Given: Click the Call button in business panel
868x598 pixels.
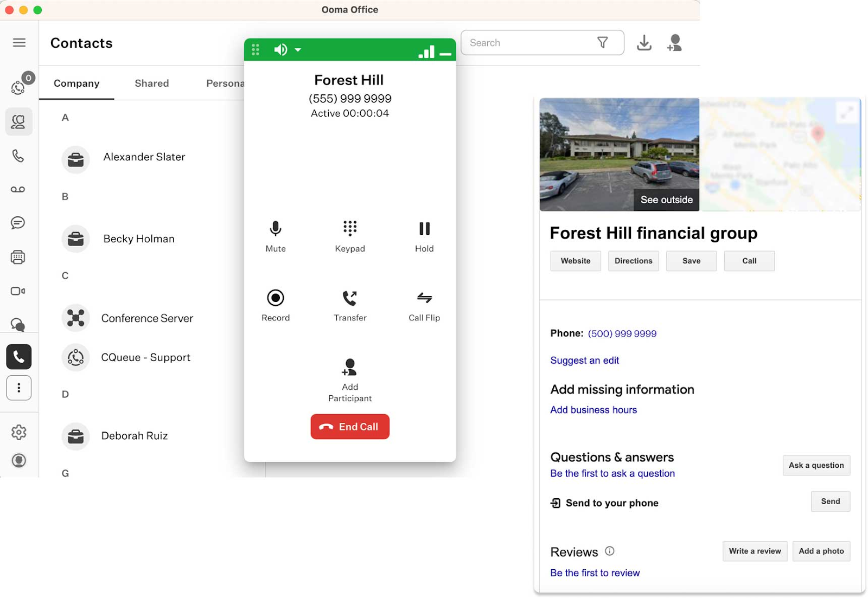Looking at the screenshot, I should point(749,261).
